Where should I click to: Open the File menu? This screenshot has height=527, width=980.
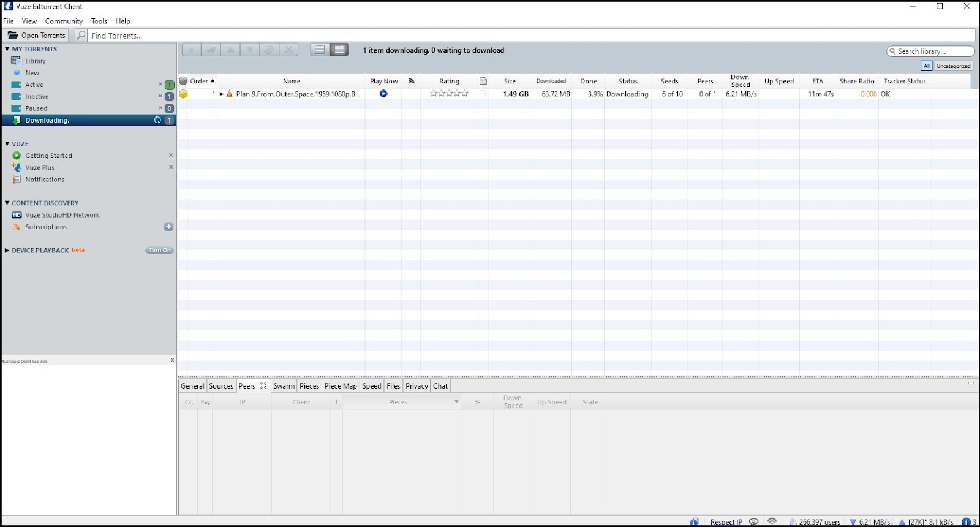[9, 21]
